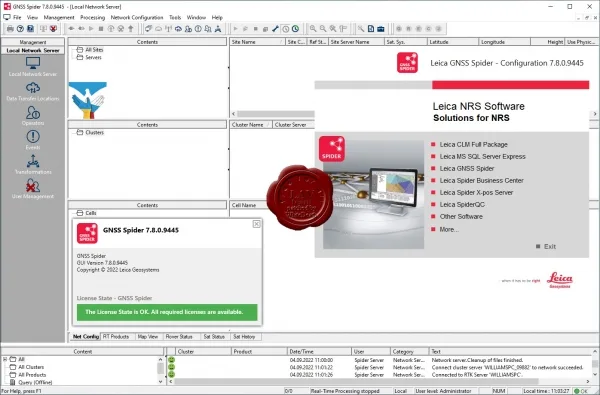The image size is (600, 395).
Task: Click the events exclamation toolbar icon
Action: [198, 29]
